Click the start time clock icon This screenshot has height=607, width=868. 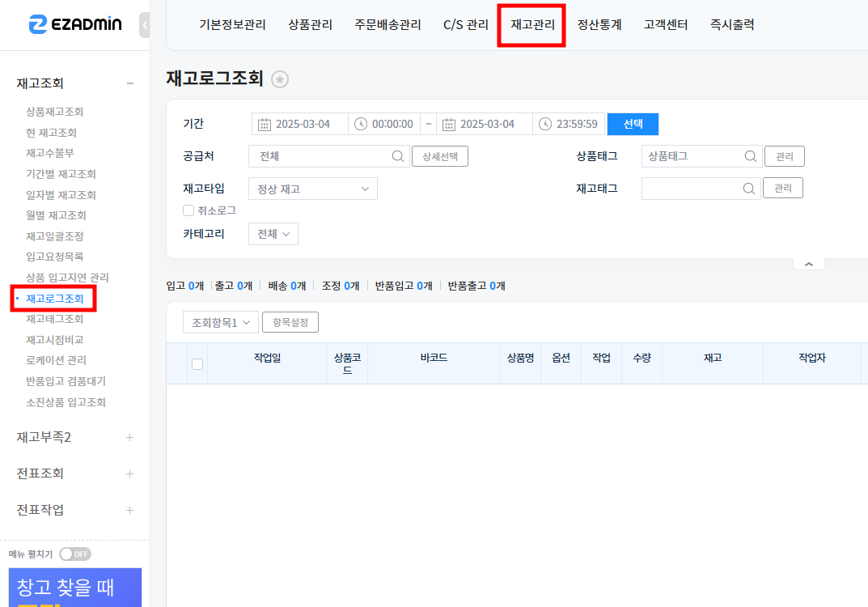point(361,124)
